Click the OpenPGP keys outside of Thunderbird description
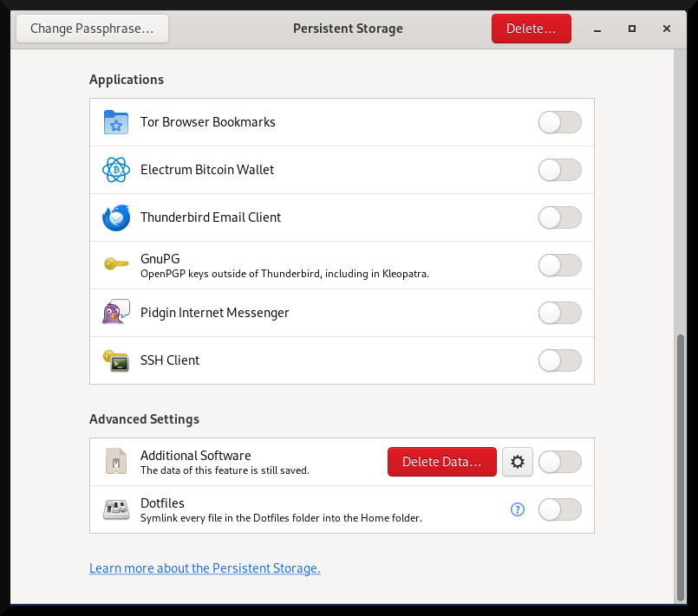Image resolution: width=698 pixels, height=616 pixels. (285, 274)
